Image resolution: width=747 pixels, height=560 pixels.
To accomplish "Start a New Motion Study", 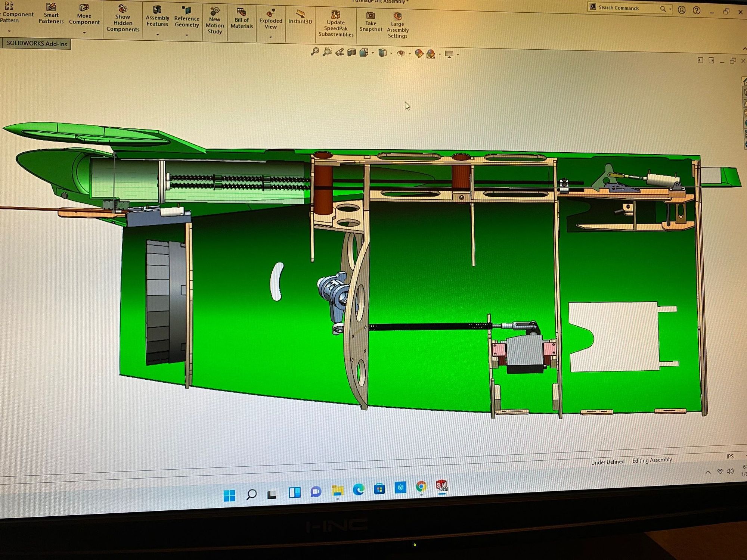I will tap(215, 21).
